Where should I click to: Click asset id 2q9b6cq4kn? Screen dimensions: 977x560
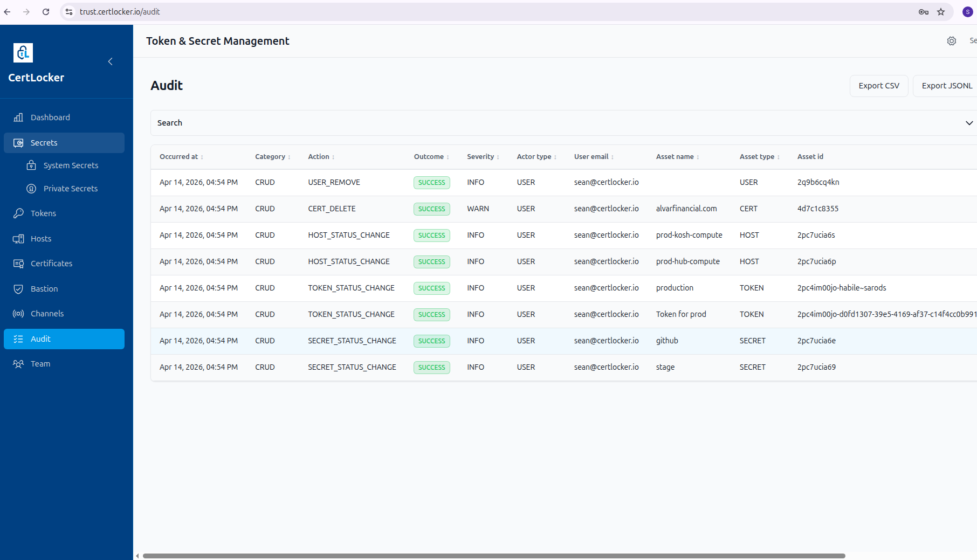818,182
